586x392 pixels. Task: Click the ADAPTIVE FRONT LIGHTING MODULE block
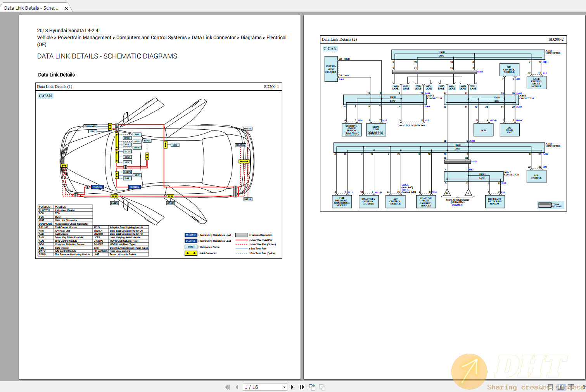point(425,201)
